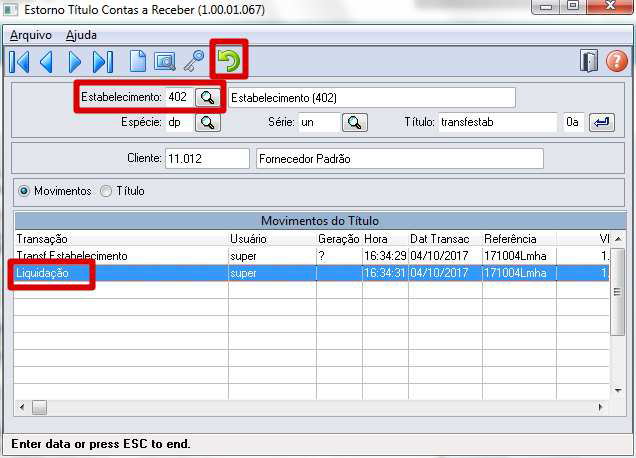Click the key toolbar icon
This screenshot has width=636, height=458.
(194, 61)
